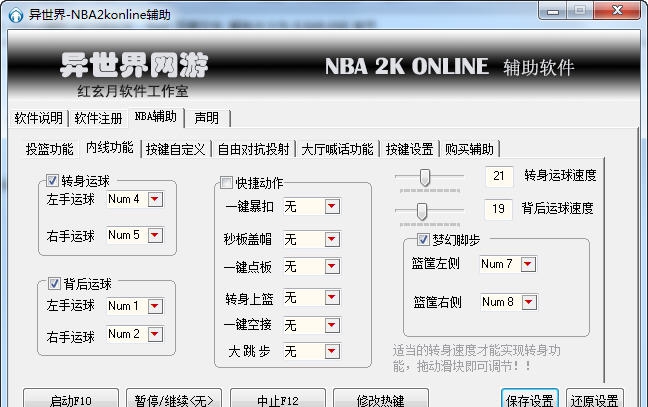Image resolution: width=648 pixels, height=407 pixels.
Task: Open the 购买辅助 sub-tab
Action: pos(469,149)
